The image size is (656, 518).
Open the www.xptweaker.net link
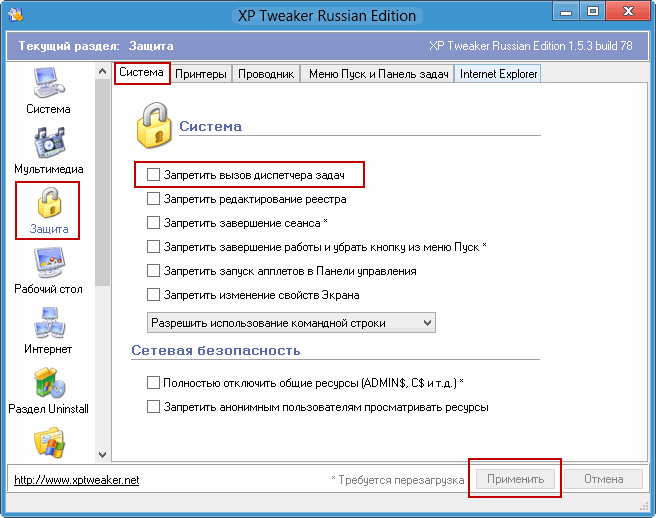[x=77, y=480]
